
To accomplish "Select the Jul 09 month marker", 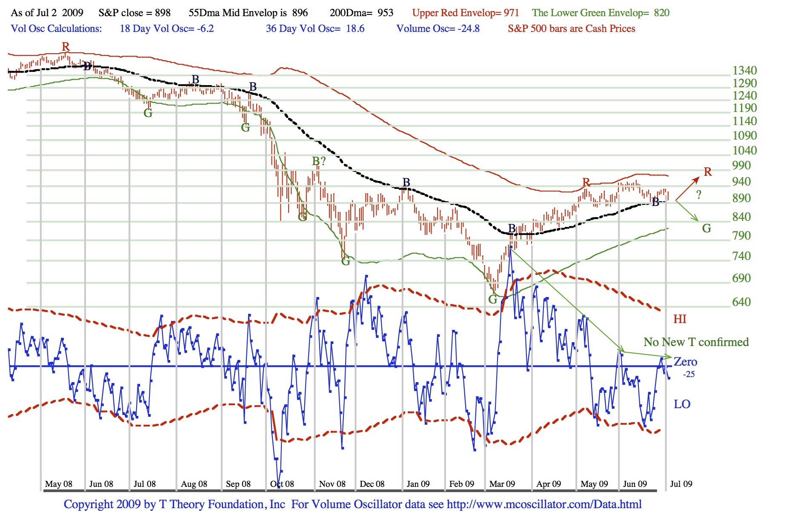I will 681,484.
